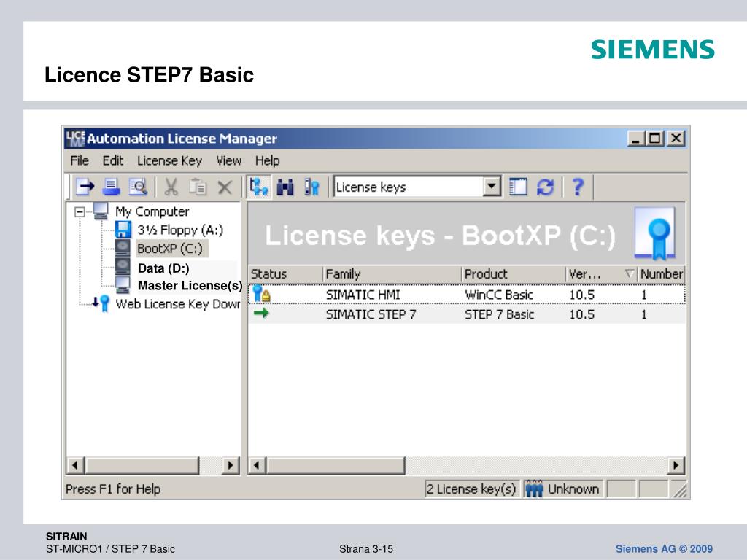Click the Paste clipboard icon
Viewport: 747px width, 560px height.
[198, 187]
